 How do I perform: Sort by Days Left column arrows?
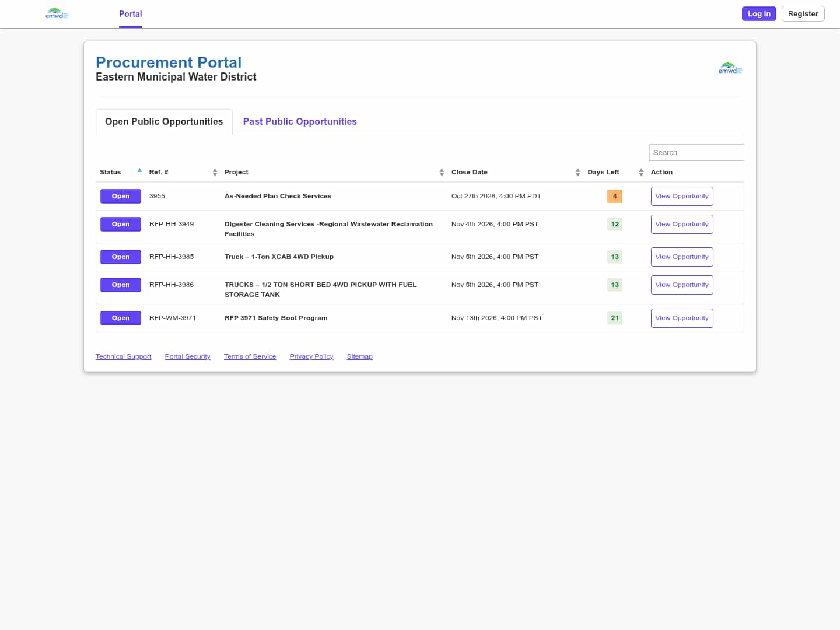[641, 172]
